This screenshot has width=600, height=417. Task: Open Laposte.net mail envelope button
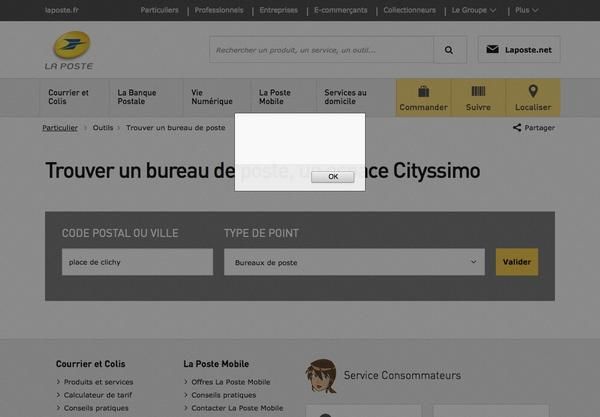click(x=518, y=50)
